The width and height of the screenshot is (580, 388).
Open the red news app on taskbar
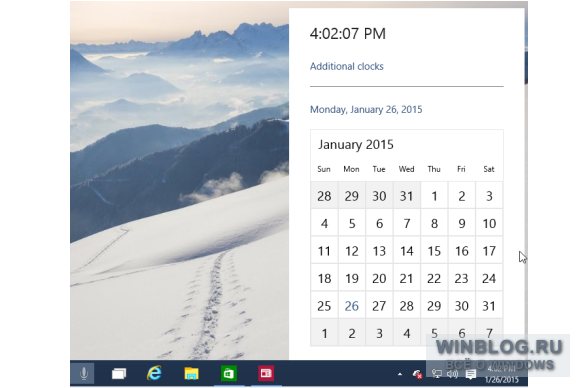click(x=266, y=374)
